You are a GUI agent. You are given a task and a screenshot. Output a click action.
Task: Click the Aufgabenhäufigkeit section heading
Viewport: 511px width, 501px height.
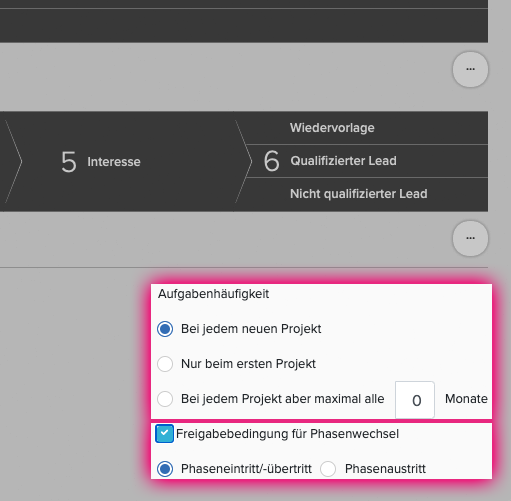click(x=213, y=294)
